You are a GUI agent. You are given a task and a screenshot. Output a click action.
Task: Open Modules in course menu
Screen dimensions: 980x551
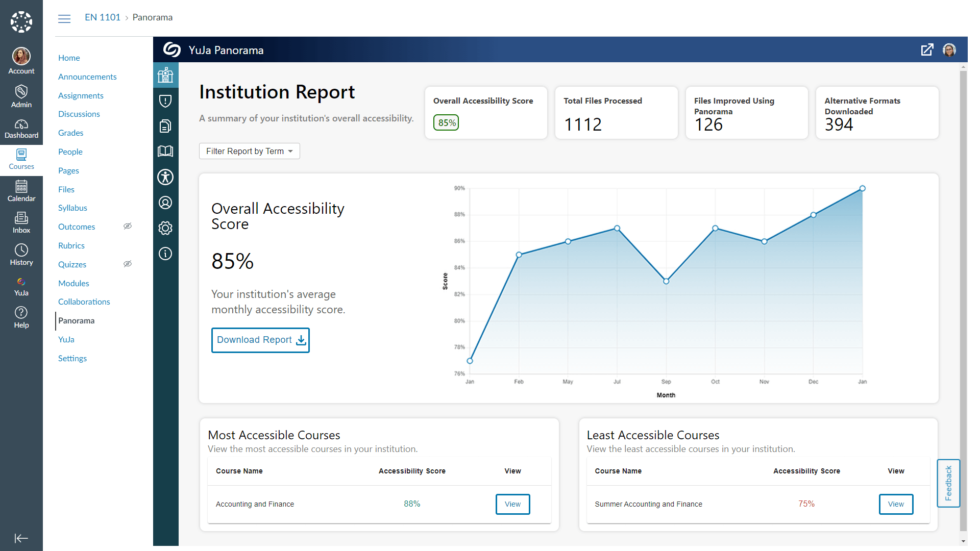[x=73, y=283]
